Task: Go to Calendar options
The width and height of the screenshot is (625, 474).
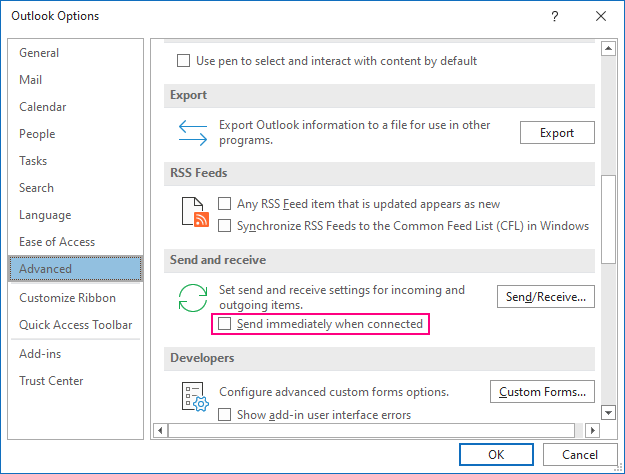Action: 75,107
